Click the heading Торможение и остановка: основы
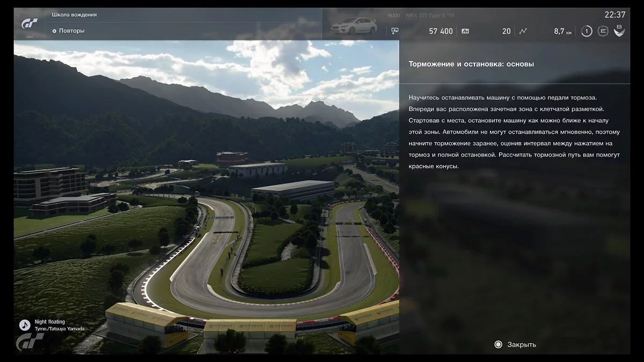 (x=471, y=64)
